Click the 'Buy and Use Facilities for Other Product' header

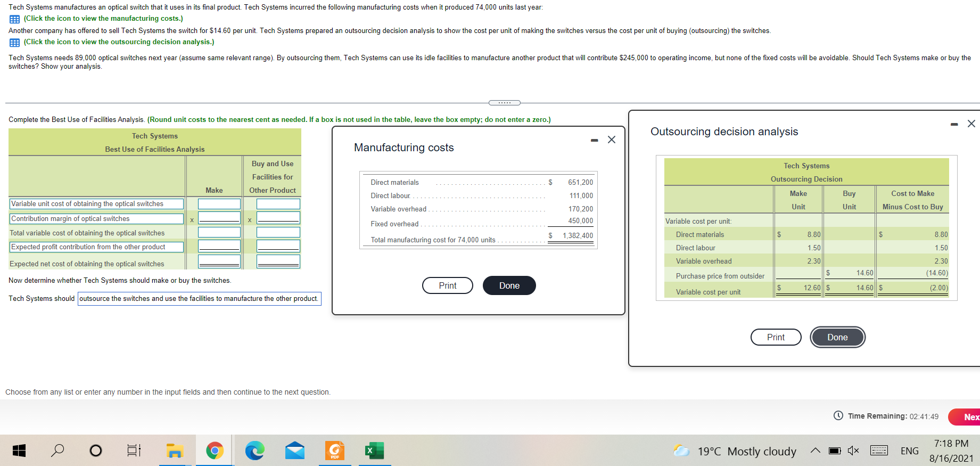point(273,177)
